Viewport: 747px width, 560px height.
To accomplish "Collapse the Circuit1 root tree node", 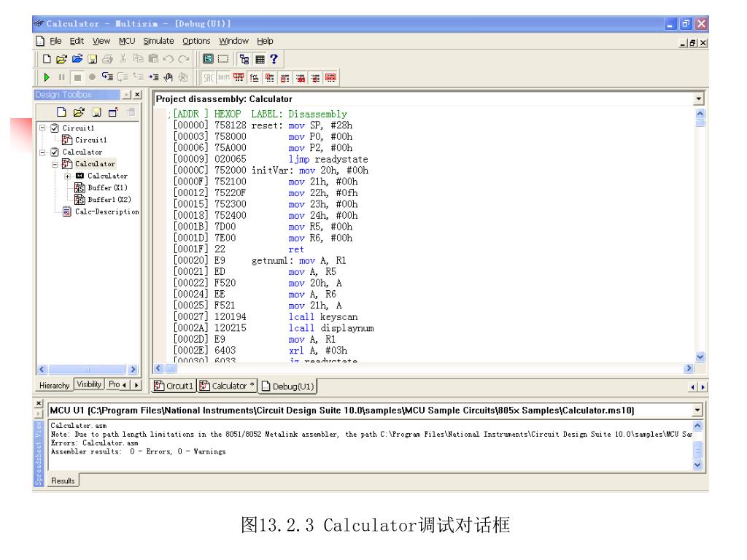I will coord(42,128).
